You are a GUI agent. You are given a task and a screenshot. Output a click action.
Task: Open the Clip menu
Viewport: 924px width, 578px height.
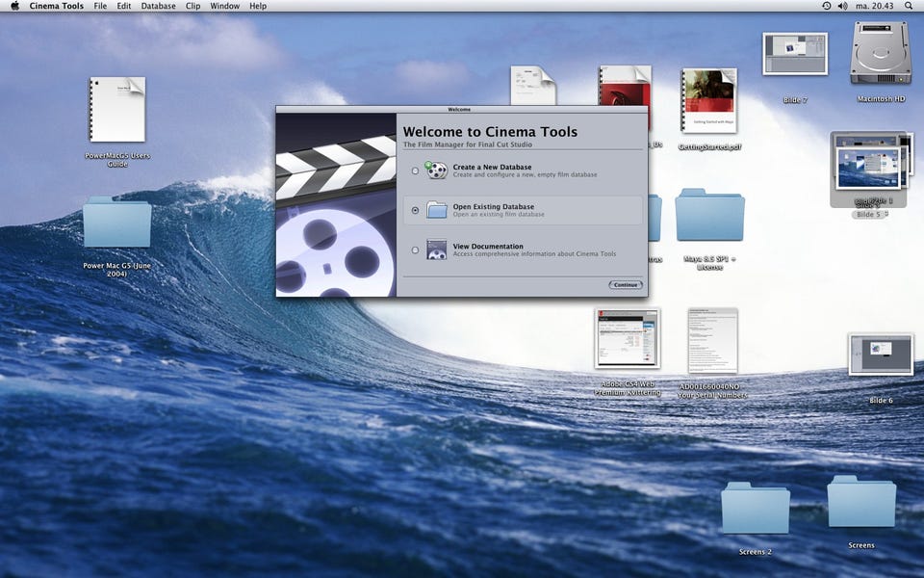point(193,6)
